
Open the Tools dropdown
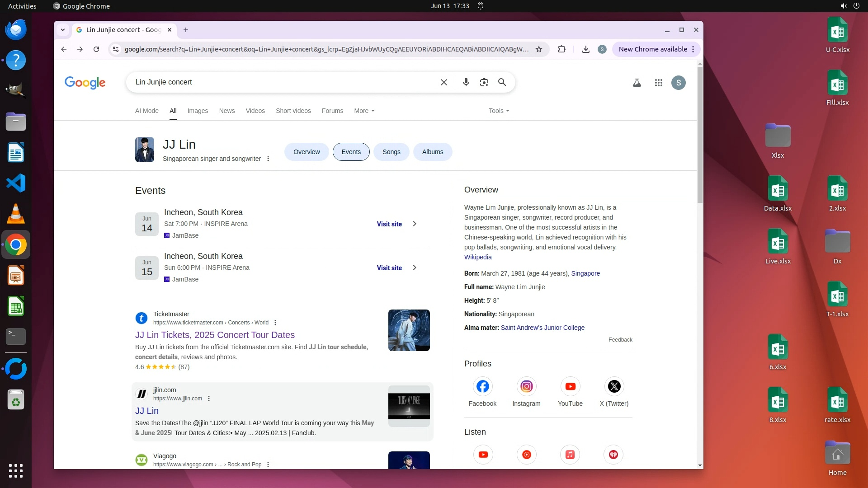[499, 111]
